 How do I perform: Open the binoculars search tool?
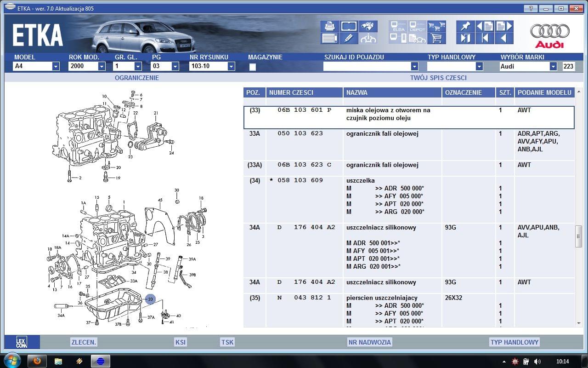pos(368,26)
